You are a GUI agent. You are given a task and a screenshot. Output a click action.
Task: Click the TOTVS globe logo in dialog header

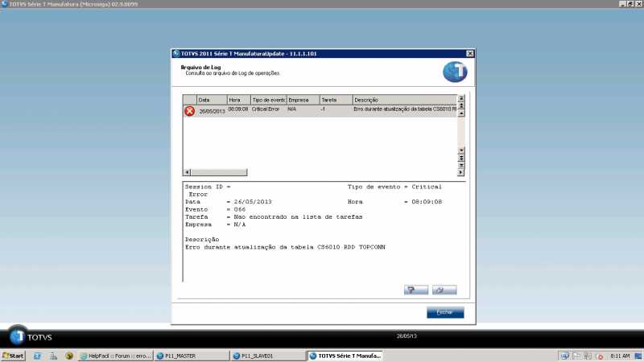point(455,72)
